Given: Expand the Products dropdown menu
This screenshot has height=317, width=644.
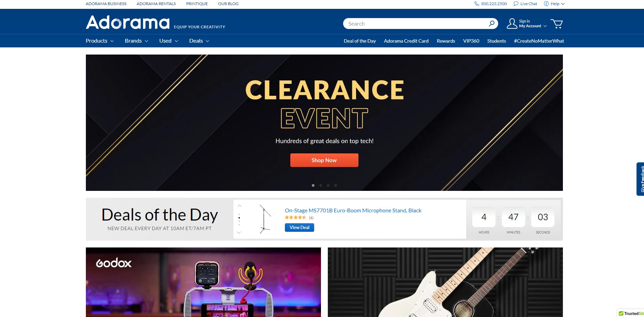Looking at the screenshot, I should (100, 41).
